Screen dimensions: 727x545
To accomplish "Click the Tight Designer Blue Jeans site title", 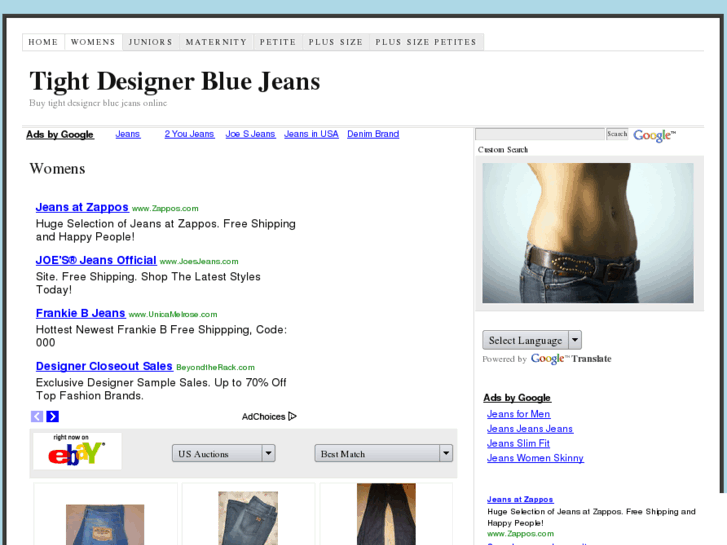I will pyautogui.click(x=175, y=81).
